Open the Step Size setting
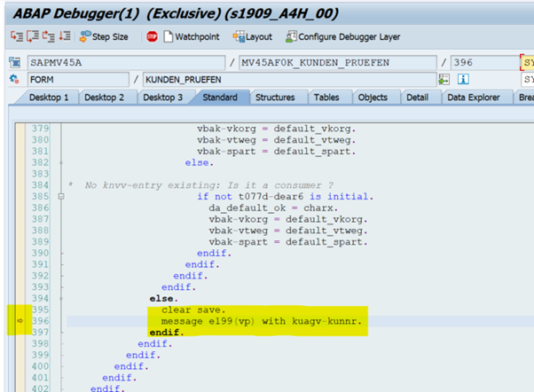This screenshot has height=392, width=534. pos(104,36)
